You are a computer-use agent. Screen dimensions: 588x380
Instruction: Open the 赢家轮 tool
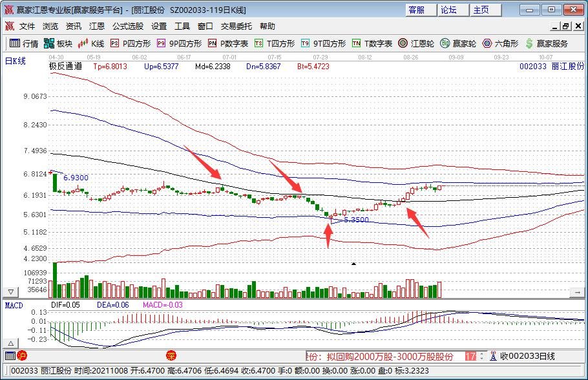point(458,44)
